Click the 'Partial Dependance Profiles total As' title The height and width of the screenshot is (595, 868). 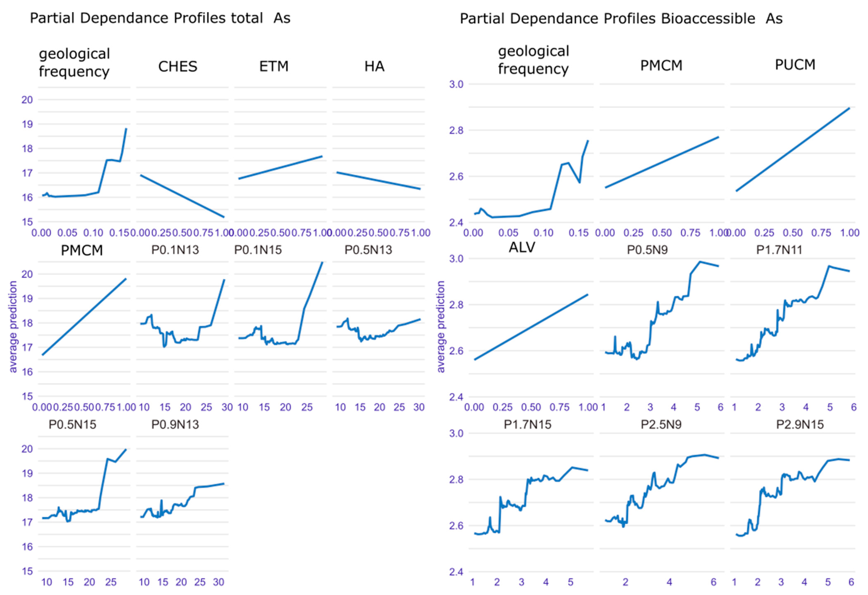pyautogui.click(x=160, y=18)
